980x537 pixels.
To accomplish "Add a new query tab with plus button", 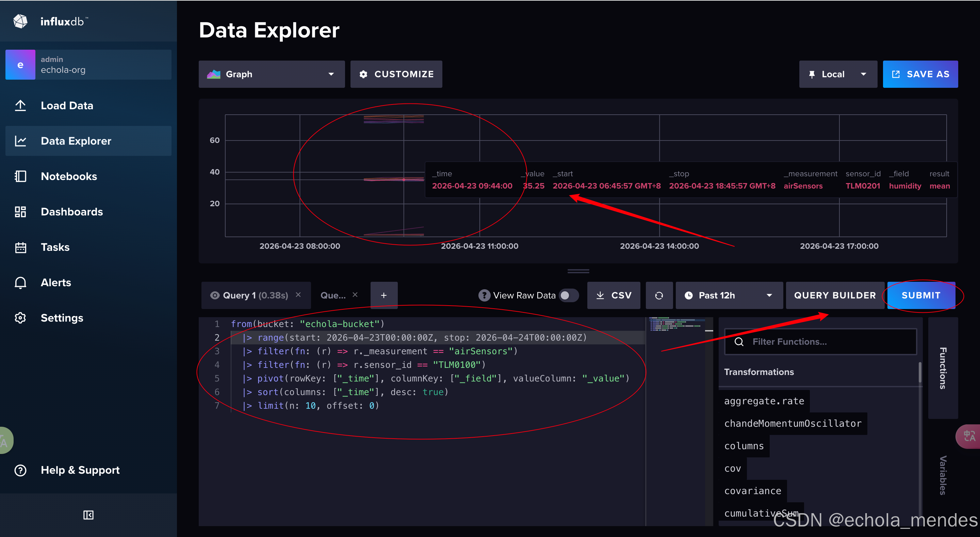I will (x=384, y=295).
